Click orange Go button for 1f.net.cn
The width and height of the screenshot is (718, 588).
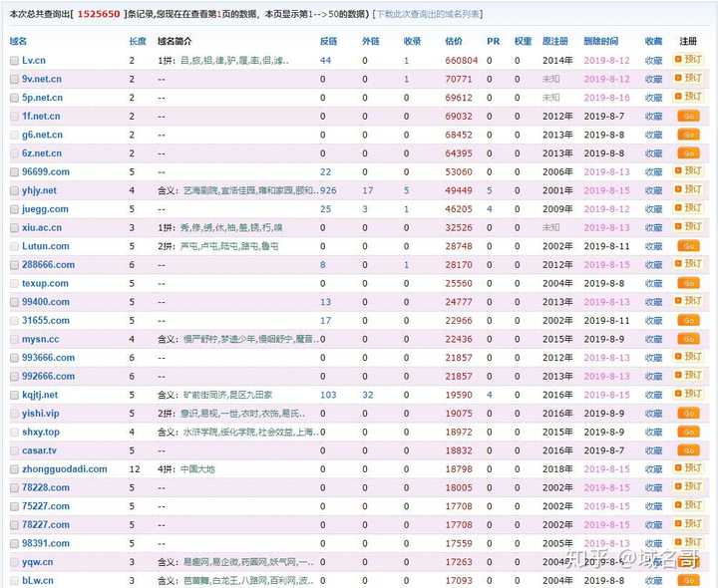688,117
